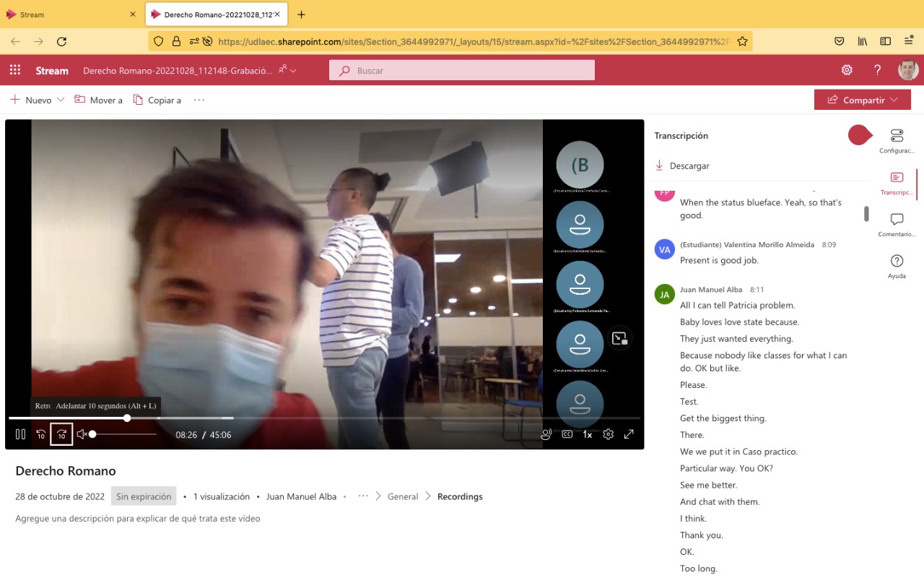This screenshot has height=578, width=924.
Task: Skip forward 10 seconds in video
Action: (x=61, y=434)
